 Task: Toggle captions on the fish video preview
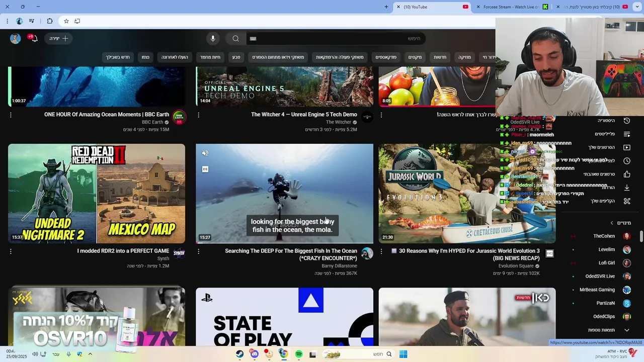(205, 169)
